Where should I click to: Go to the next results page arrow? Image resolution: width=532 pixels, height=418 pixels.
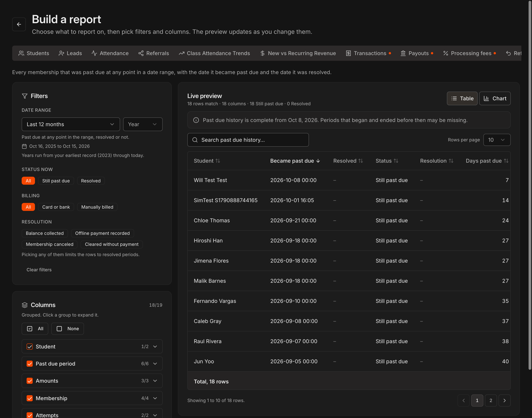pos(504,400)
